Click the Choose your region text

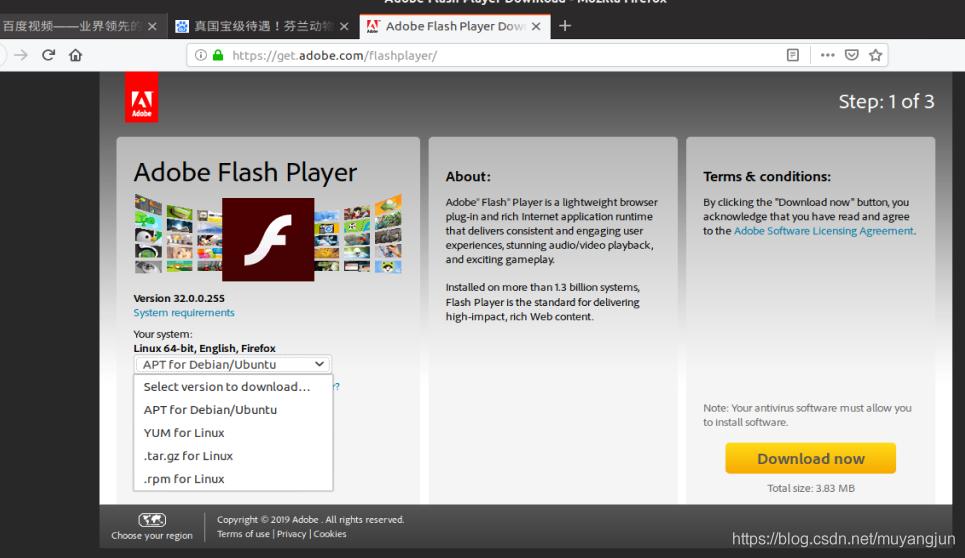152,536
